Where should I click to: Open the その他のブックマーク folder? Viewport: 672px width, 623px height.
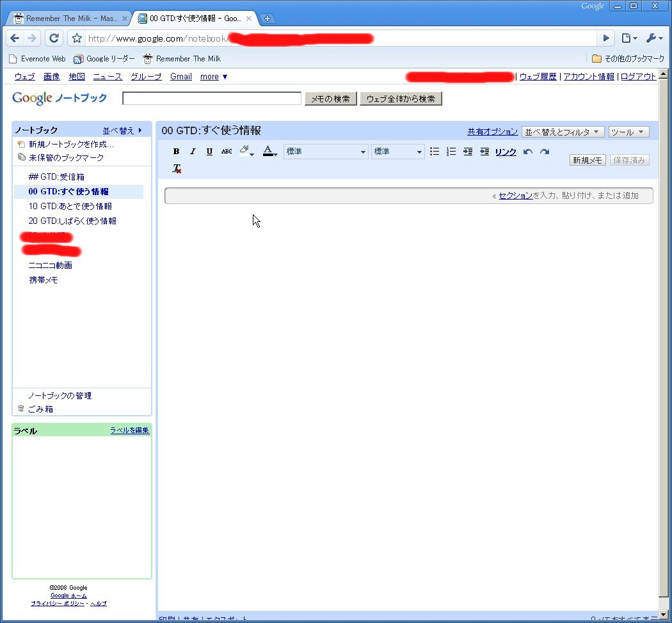coord(628,59)
